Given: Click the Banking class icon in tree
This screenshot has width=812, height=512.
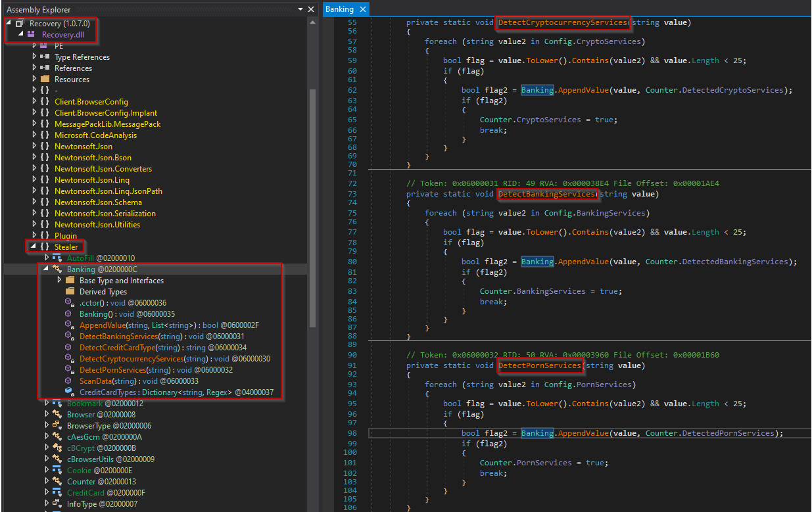Looking at the screenshot, I should click(57, 269).
